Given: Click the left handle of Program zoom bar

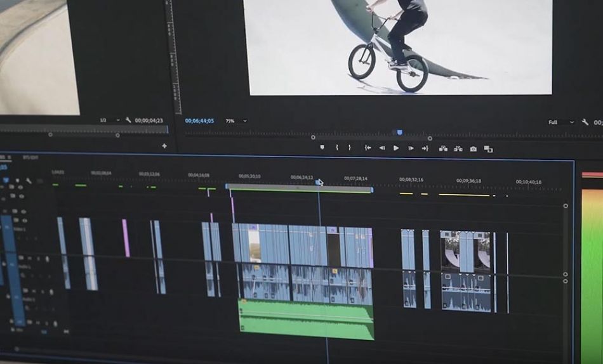Looking at the screenshot, I should (313, 137).
